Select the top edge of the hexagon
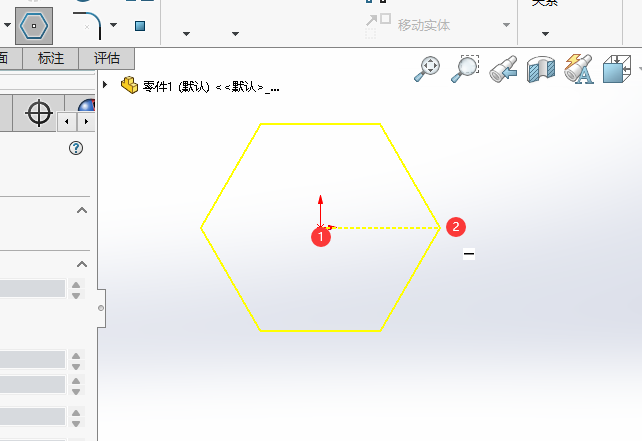The width and height of the screenshot is (642, 441). click(321, 124)
